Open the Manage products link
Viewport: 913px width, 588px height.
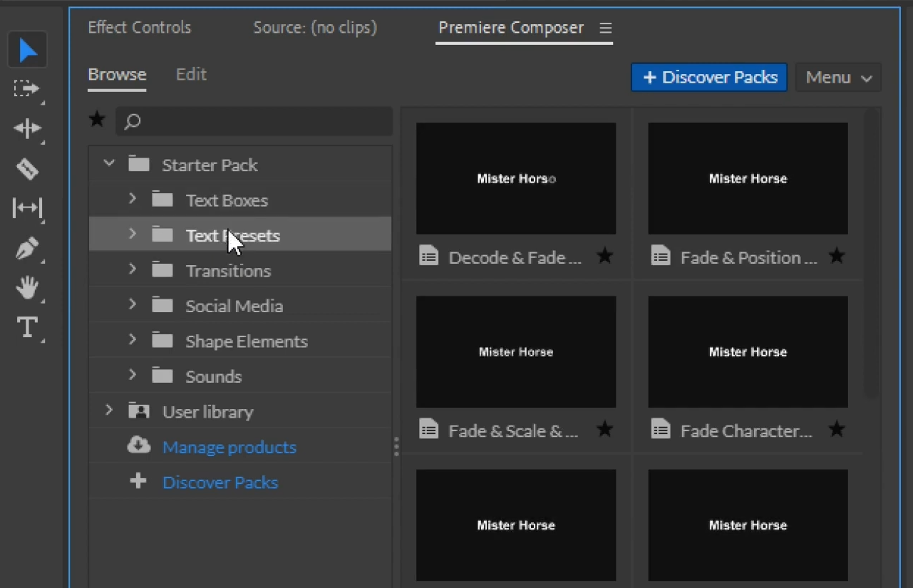coord(229,447)
